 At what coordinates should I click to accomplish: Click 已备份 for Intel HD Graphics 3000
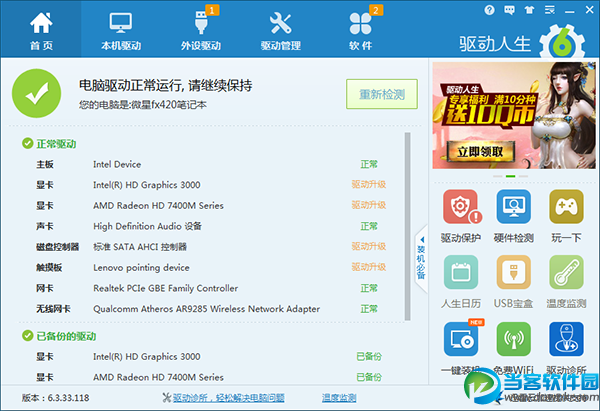369,357
